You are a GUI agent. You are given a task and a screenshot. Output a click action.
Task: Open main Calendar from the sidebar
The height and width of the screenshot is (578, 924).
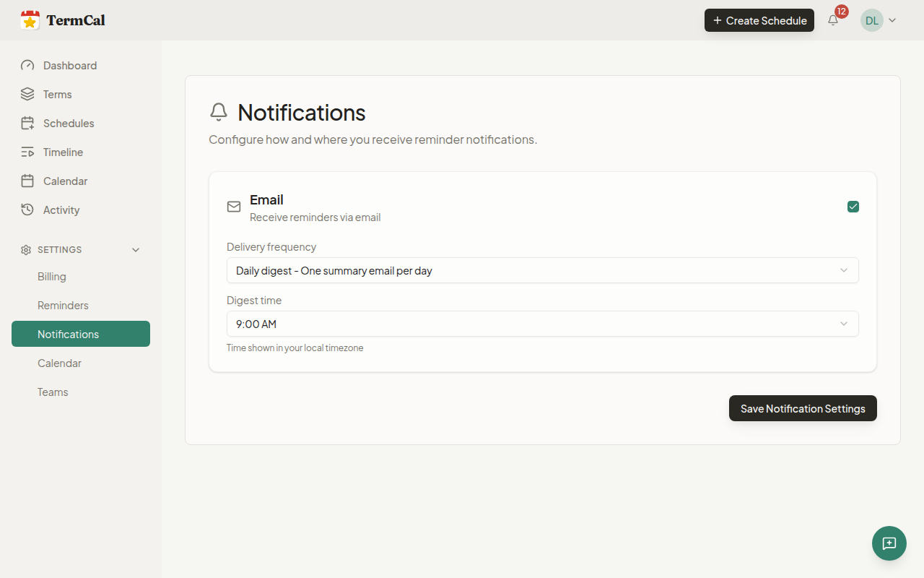[65, 181]
